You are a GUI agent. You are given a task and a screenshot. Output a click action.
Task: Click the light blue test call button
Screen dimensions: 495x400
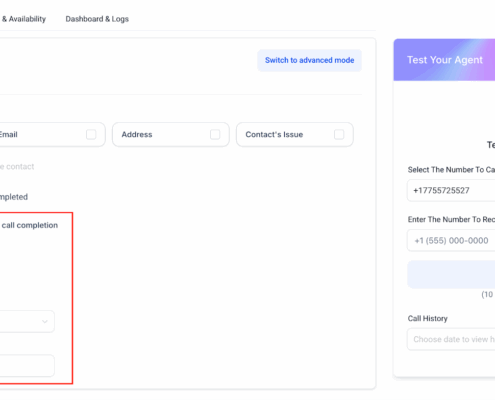click(x=451, y=275)
